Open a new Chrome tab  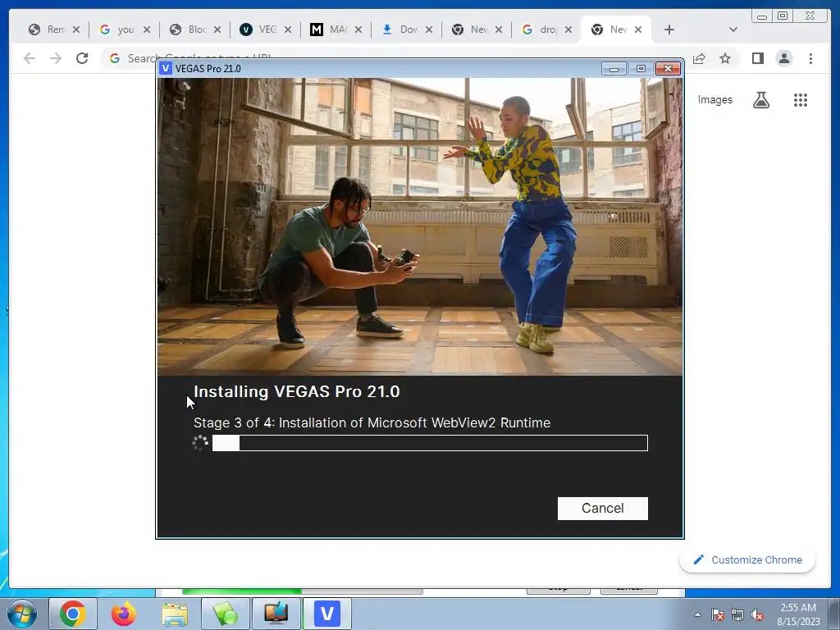pyautogui.click(x=669, y=30)
